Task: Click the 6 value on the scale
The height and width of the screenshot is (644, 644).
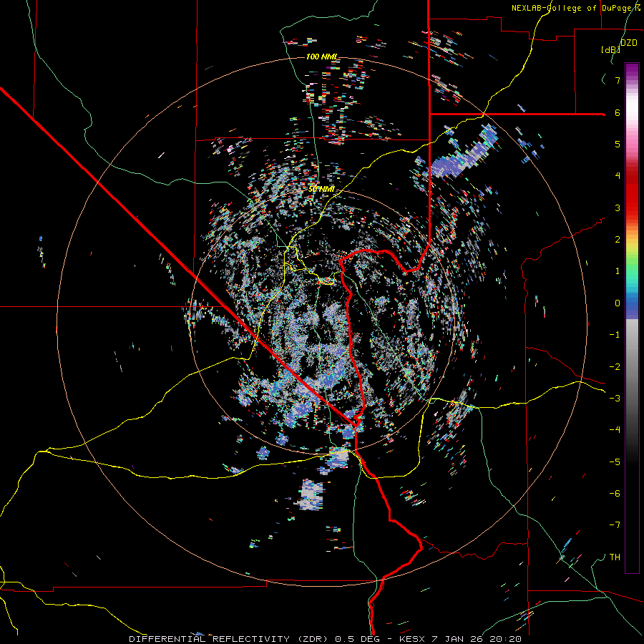Action: point(618,112)
